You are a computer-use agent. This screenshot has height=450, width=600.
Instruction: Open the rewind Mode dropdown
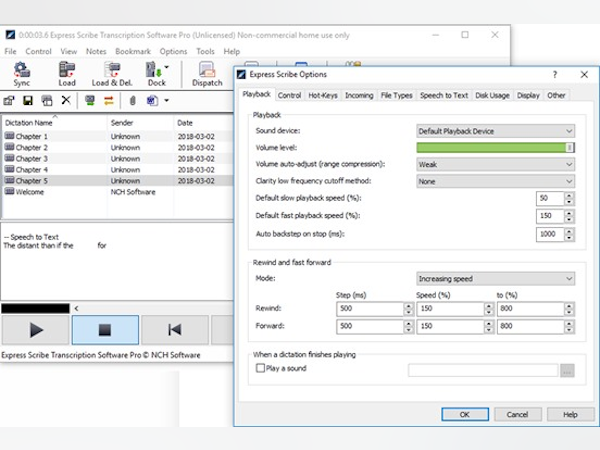(x=495, y=279)
